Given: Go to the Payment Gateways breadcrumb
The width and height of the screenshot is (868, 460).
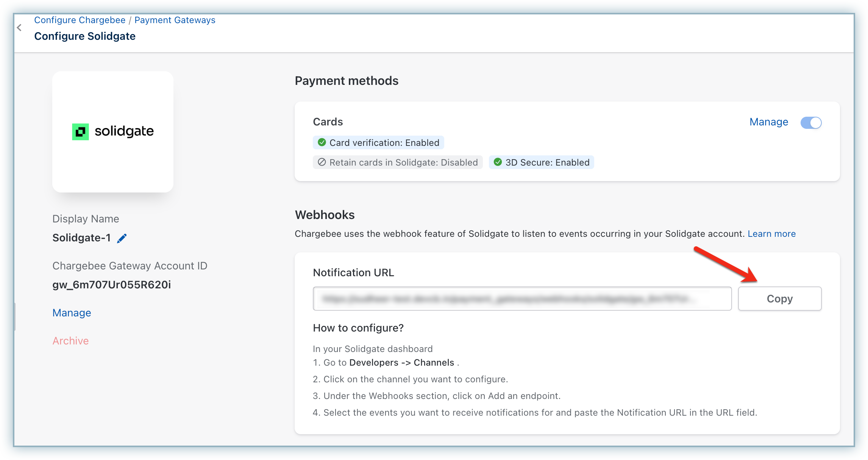Looking at the screenshot, I should coord(175,20).
